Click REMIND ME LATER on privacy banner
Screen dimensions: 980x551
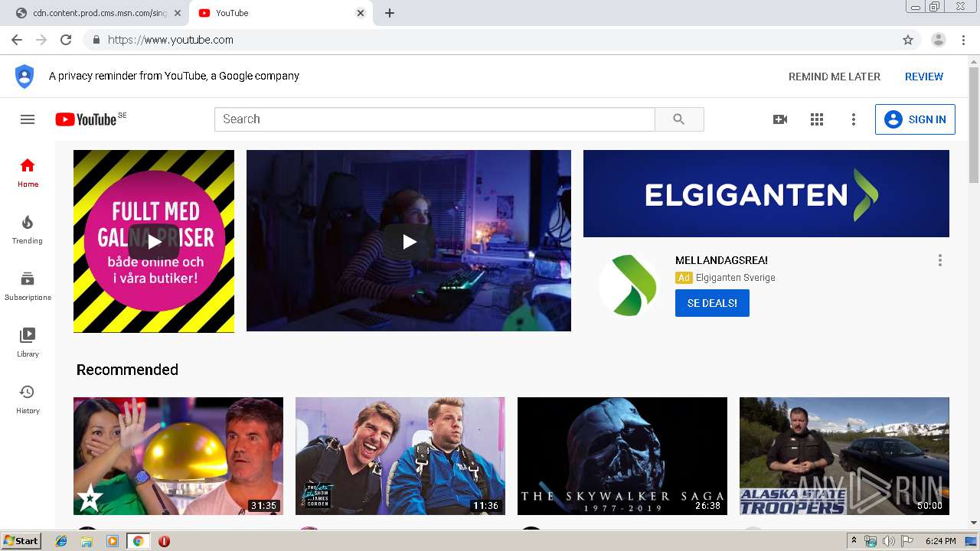pyautogui.click(x=835, y=77)
